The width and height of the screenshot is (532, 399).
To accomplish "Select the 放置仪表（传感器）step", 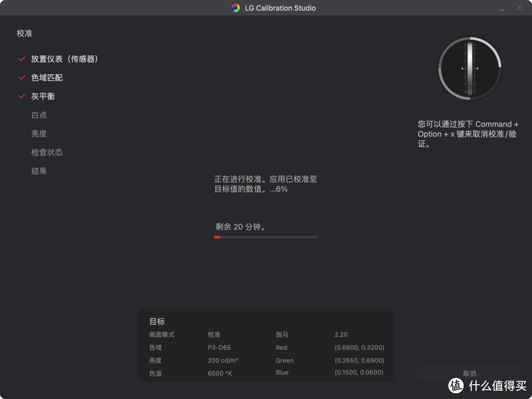I will click(x=65, y=59).
